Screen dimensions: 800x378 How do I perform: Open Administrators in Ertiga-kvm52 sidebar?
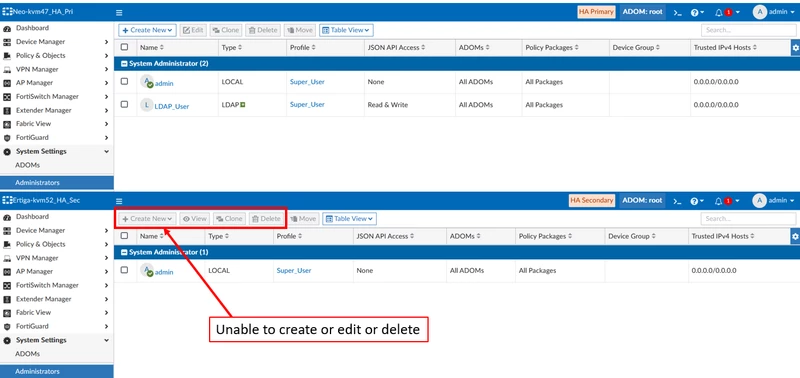(57, 371)
